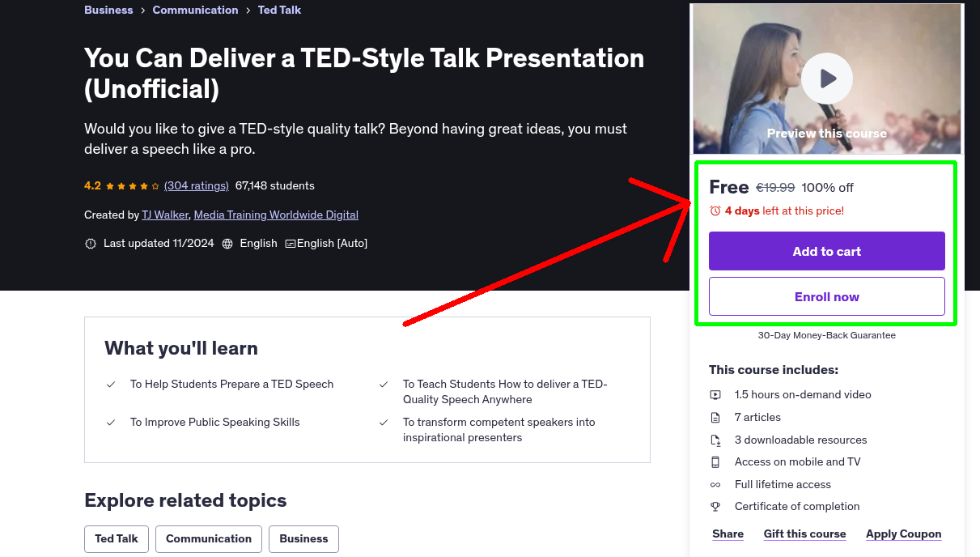Click the globe language icon
The height and width of the screenshot is (557, 980).
227,244
